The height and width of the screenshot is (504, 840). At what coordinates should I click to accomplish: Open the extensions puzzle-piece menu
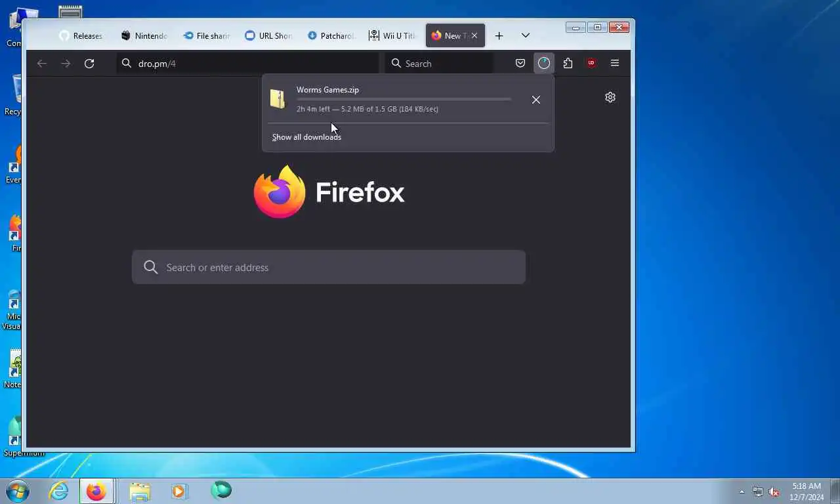[568, 63]
